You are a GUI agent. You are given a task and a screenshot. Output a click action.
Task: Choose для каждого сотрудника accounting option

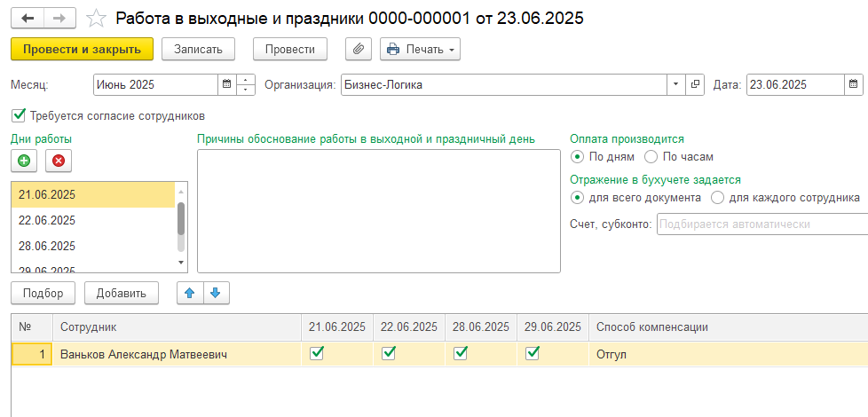[x=717, y=198]
